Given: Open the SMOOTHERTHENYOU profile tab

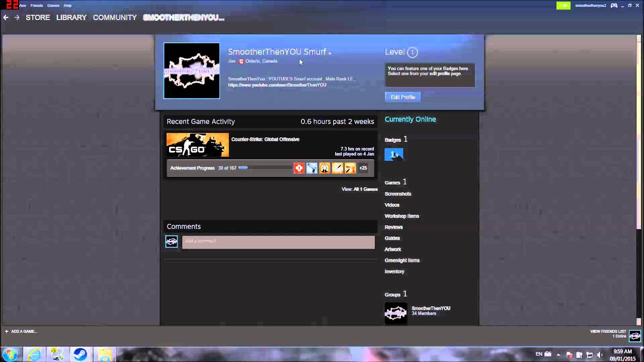Looking at the screenshot, I should point(184,18).
